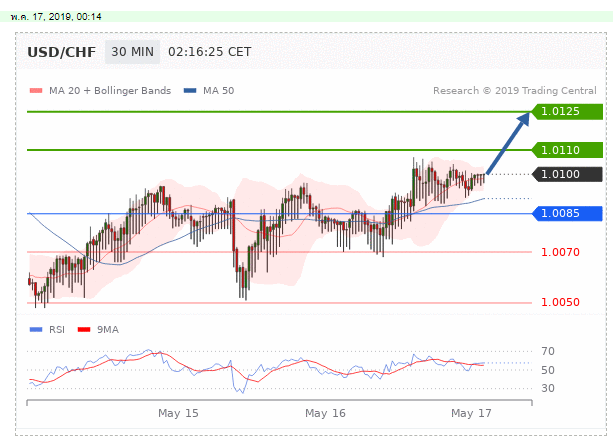Image resolution: width=613 pixels, height=446 pixels.
Task: Click the 9MA red legend swatch
Action: point(84,330)
